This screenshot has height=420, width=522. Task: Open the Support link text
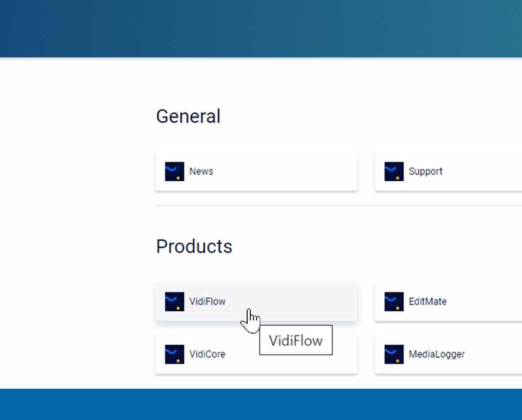click(x=425, y=171)
